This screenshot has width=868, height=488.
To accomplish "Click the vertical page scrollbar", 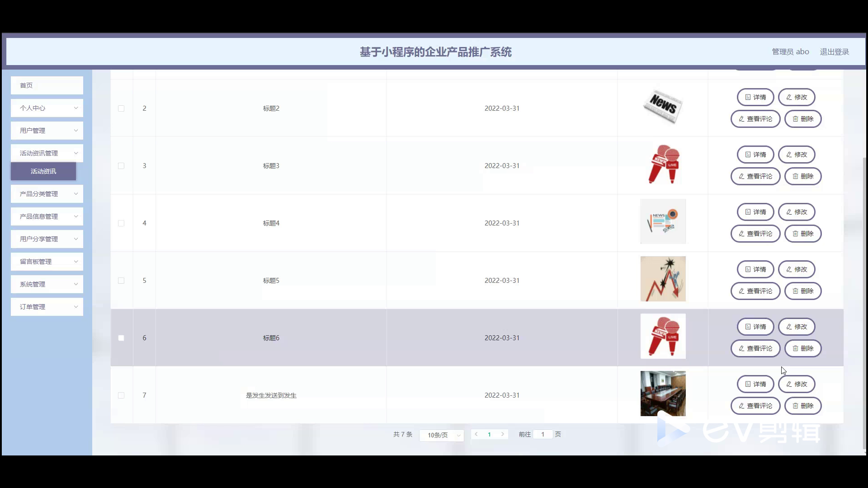I will [x=865, y=303].
